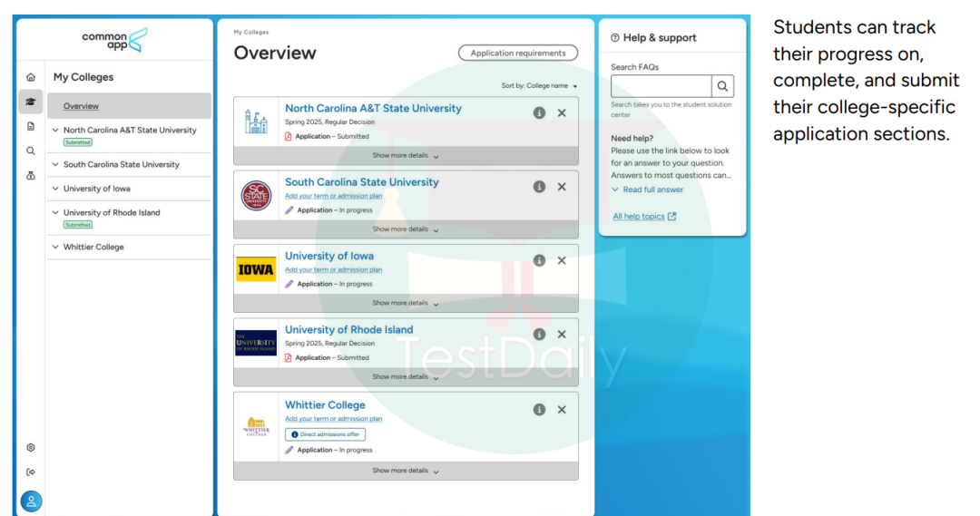980x516 pixels.
Task: Show more details for Whittier College
Action: tap(406, 471)
